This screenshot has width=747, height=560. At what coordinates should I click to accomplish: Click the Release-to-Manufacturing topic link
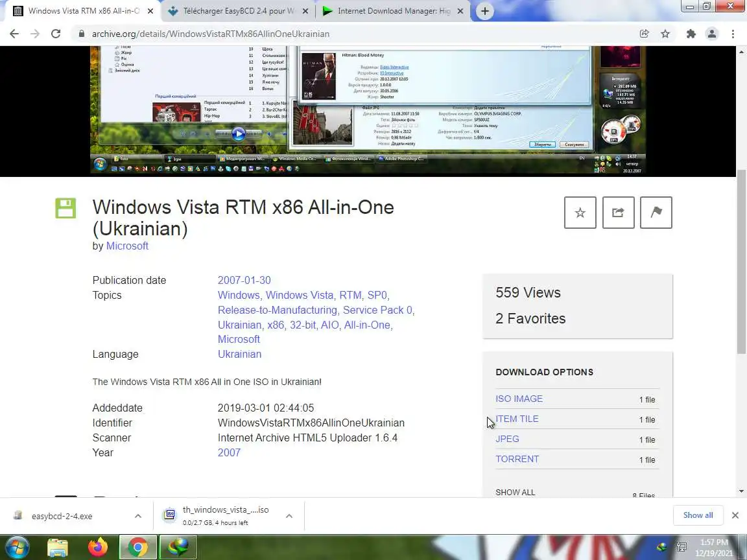(x=278, y=310)
